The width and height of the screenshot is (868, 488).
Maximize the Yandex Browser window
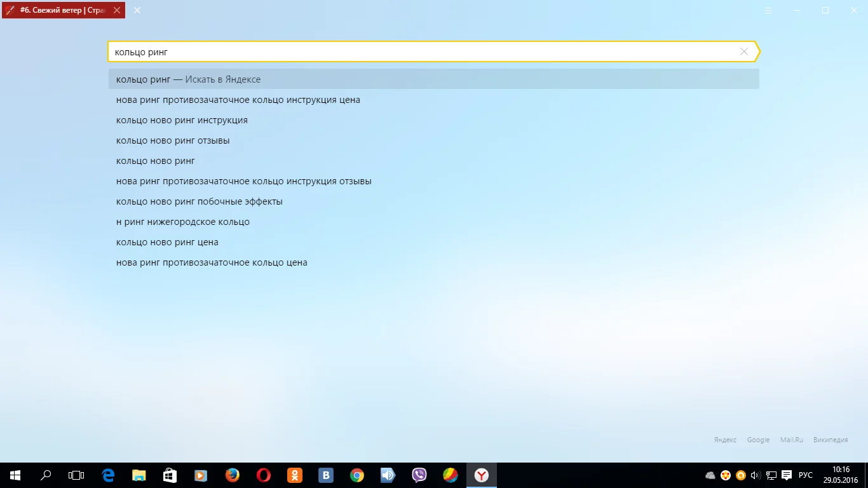coord(825,10)
